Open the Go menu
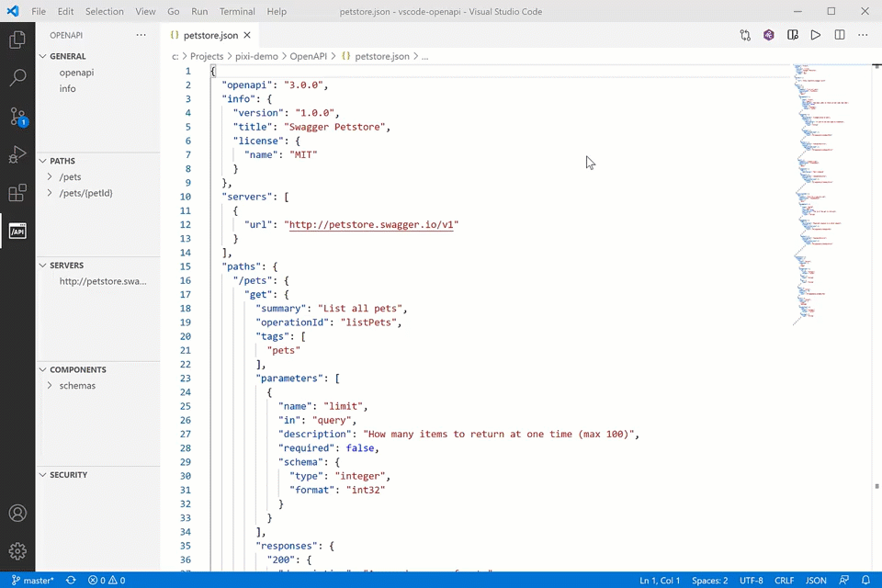The height and width of the screenshot is (588, 882). pyautogui.click(x=174, y=11)
